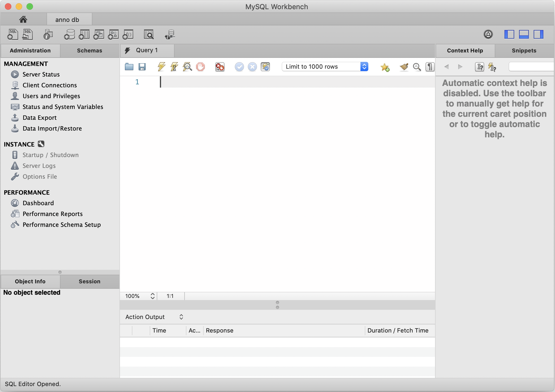Commit the current transaction

click(239, 67)
